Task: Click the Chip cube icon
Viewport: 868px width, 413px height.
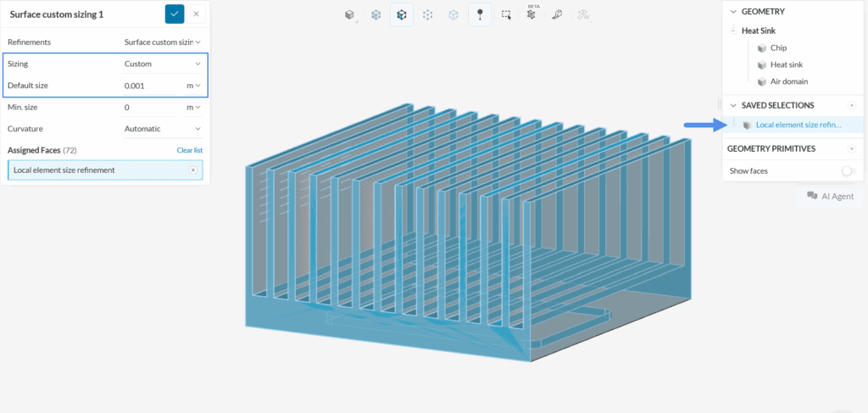Action: (762, 48)
